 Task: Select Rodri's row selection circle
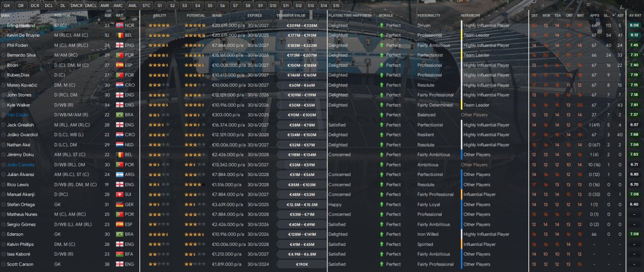point(4,65)
